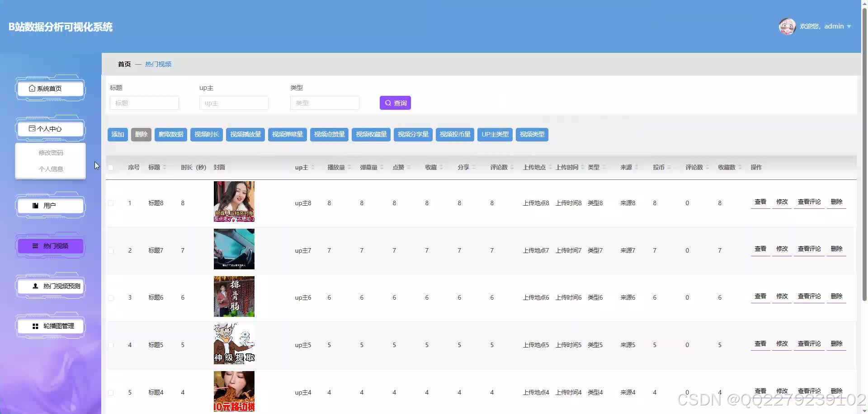Open 个人信息 in the sidebar submenu

coord(51,169)
